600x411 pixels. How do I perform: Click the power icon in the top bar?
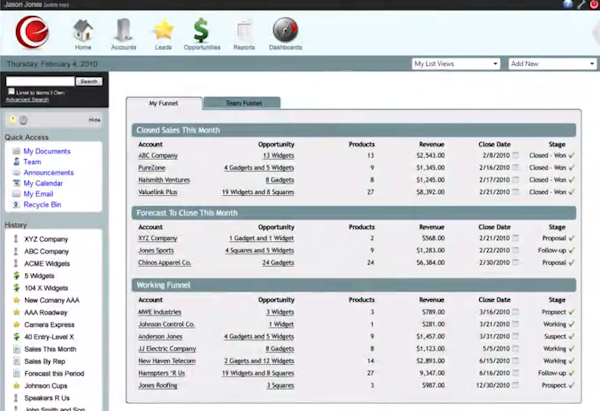(x=595, y=4)
